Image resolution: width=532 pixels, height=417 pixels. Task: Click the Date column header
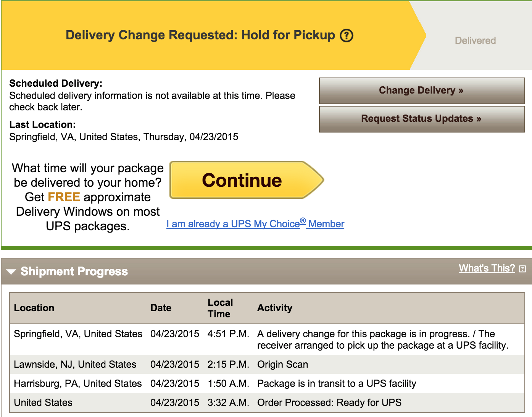[x=161, y=308]
